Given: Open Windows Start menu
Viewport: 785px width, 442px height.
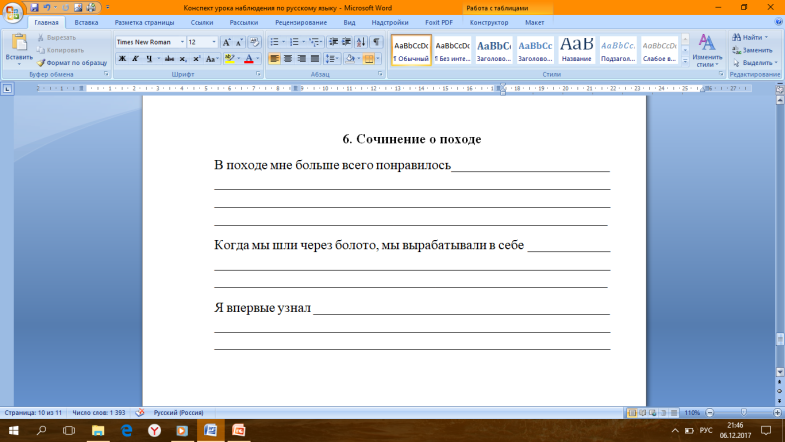Looking at the screenshot, I should (x=14, y=430).
